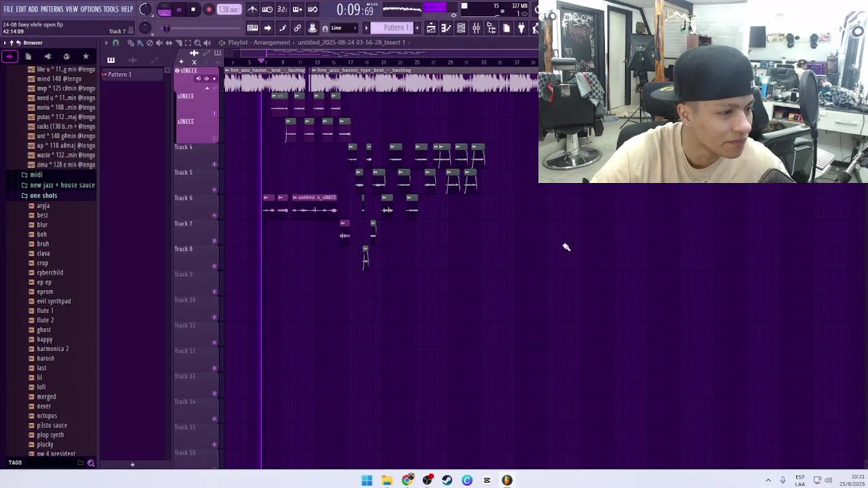Open Windows Start menu
868x488 pixels.
click(x=367, y=480)
